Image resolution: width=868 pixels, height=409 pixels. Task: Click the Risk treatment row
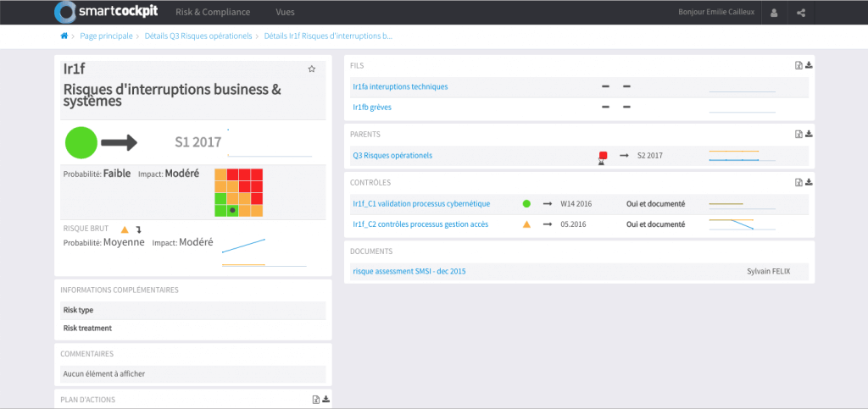click(192, 328)
